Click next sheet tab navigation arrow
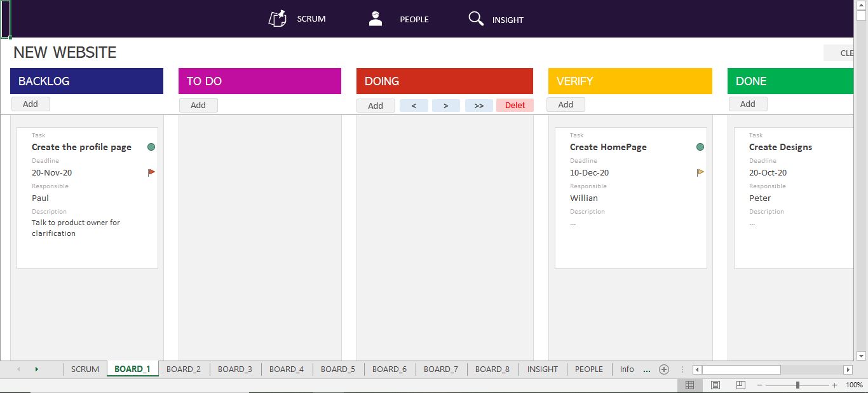 tap(36, 369)
